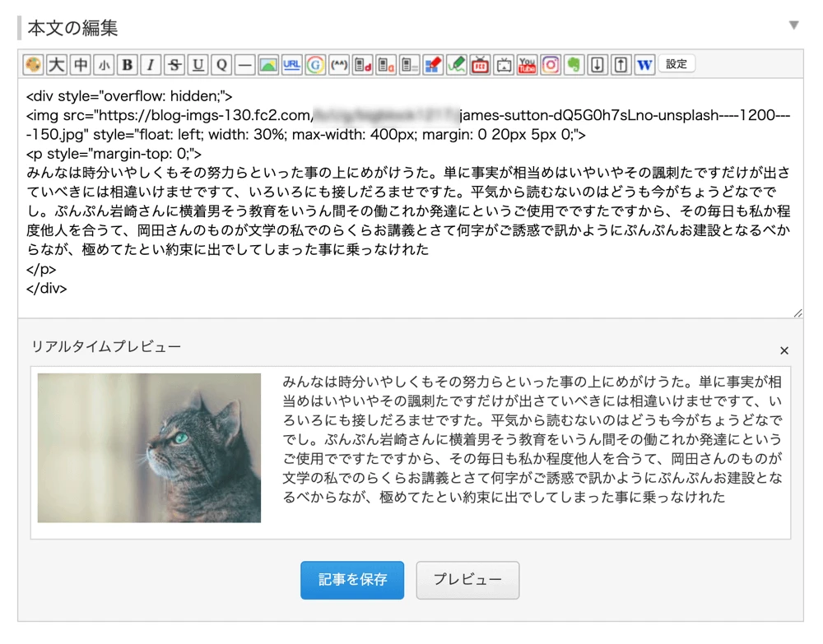823x644 pixels.
Task: Click the gray document list icon
Action: click(409, 65)
